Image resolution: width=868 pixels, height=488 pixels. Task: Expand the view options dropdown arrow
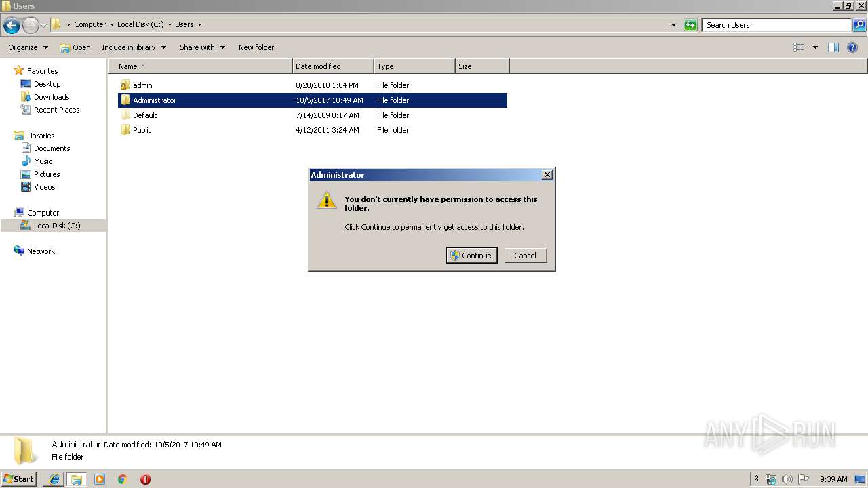[x=815, y=47]
